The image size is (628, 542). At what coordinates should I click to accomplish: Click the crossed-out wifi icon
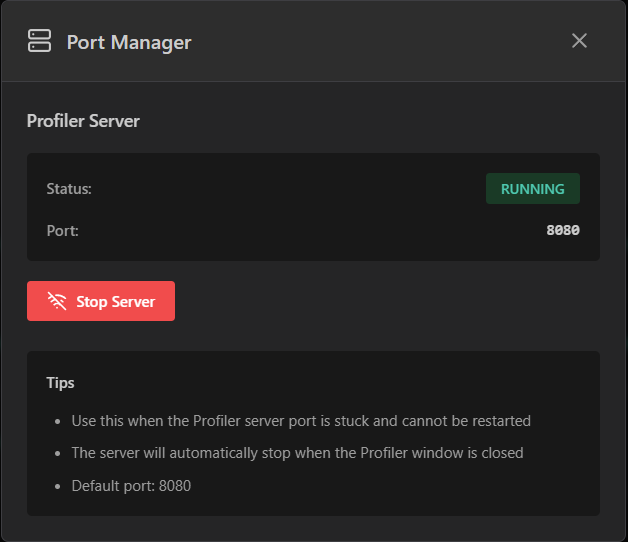57,301
